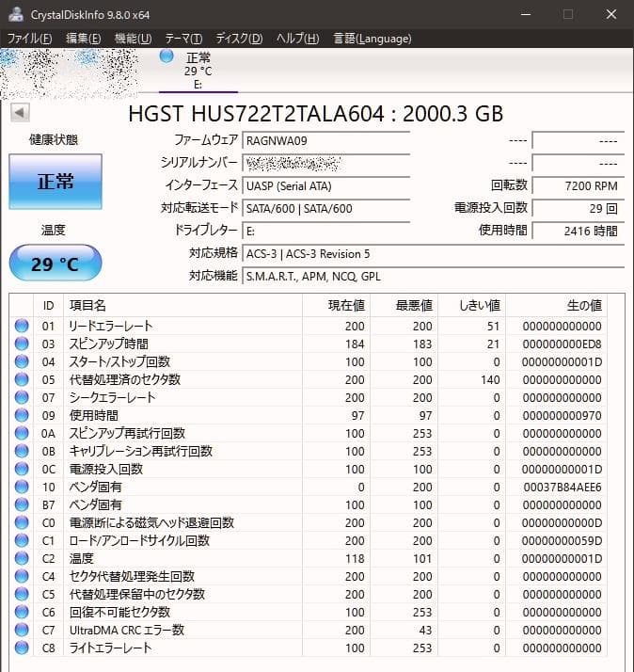634x672 pixels.
Task: Click status orb for 04 スタート/ストップ回数 row
Action: tap(22, 361)
